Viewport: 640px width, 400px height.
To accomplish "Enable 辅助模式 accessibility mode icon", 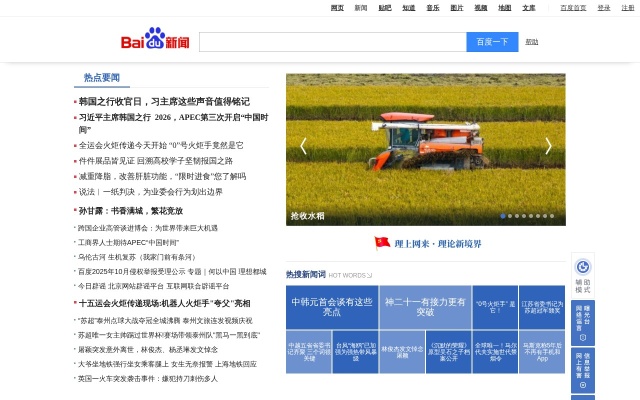I will pyautogui.click(x=583, y=267).
